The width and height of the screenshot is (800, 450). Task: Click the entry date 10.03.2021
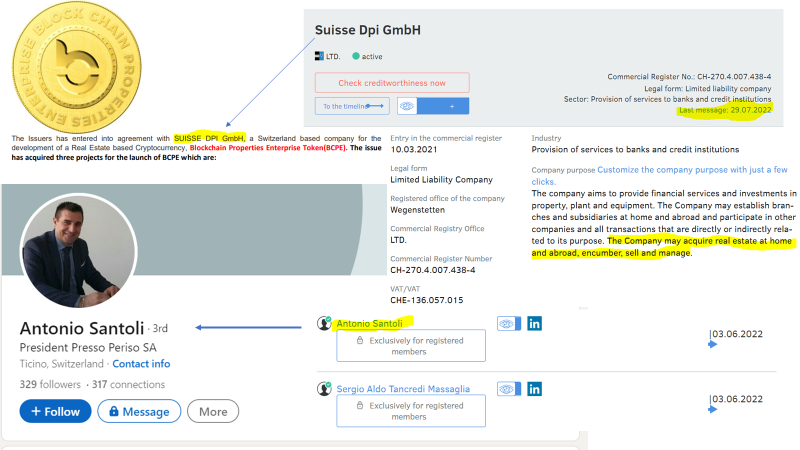tap(414, 149)
